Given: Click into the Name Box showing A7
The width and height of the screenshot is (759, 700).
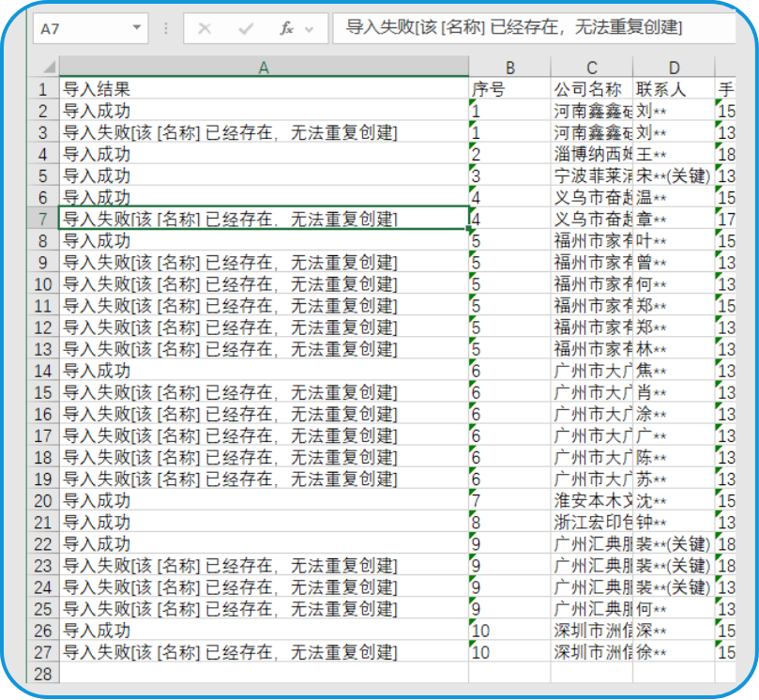Looking at the screenshot, I should [x=80, y=29].
